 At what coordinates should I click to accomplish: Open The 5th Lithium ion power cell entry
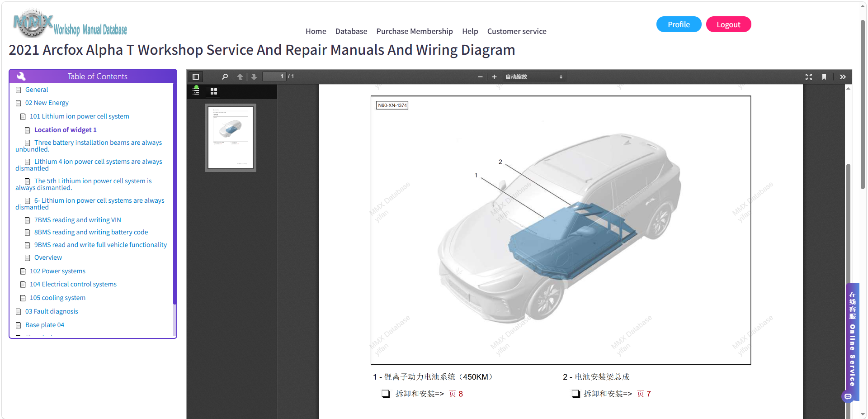(84, 184)
